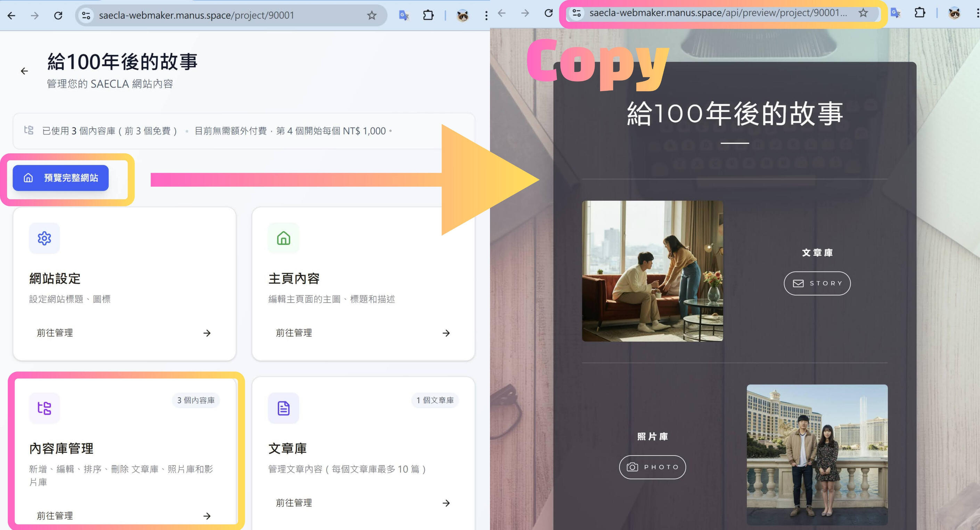Open the left browser three-dot menu
The height and width of the screenshot is (530, 980).
click(x=486, y=16)
